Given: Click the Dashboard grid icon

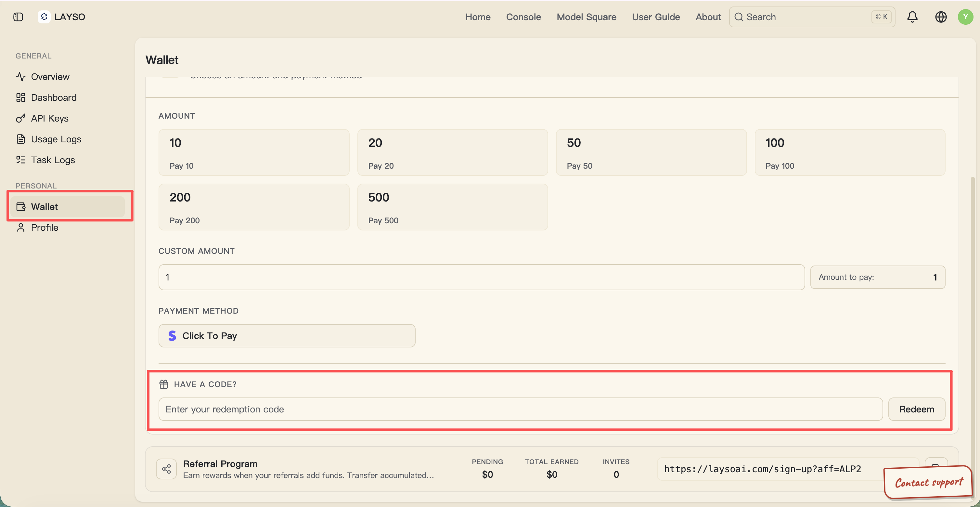Looking at the screenshot, I should 20,97.
